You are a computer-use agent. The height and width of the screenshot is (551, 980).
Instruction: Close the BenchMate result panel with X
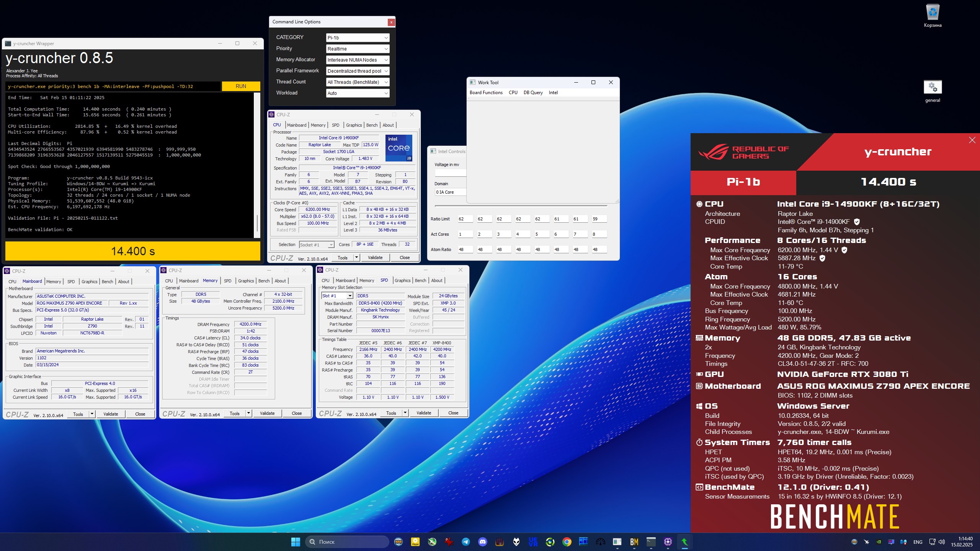click(972, 140)
